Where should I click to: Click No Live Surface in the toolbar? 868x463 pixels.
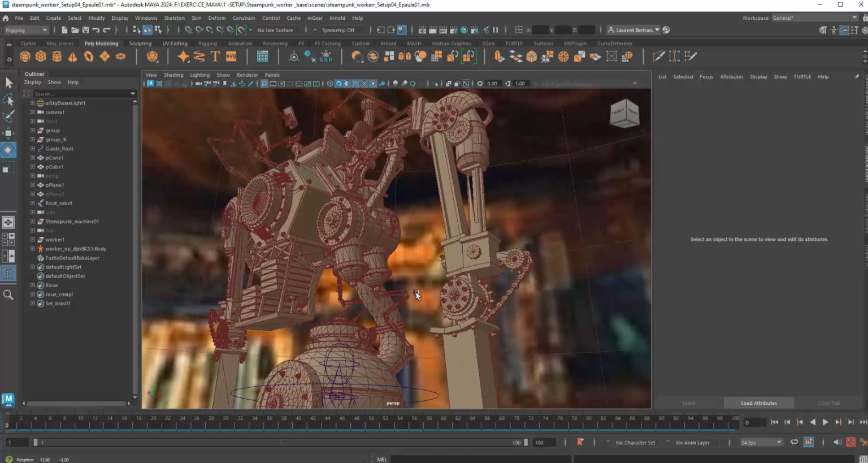tap(275, 30)
